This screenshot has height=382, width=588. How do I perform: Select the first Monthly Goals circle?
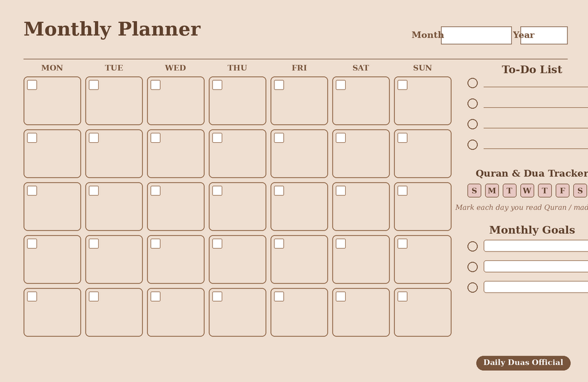(x=473, y=246)
